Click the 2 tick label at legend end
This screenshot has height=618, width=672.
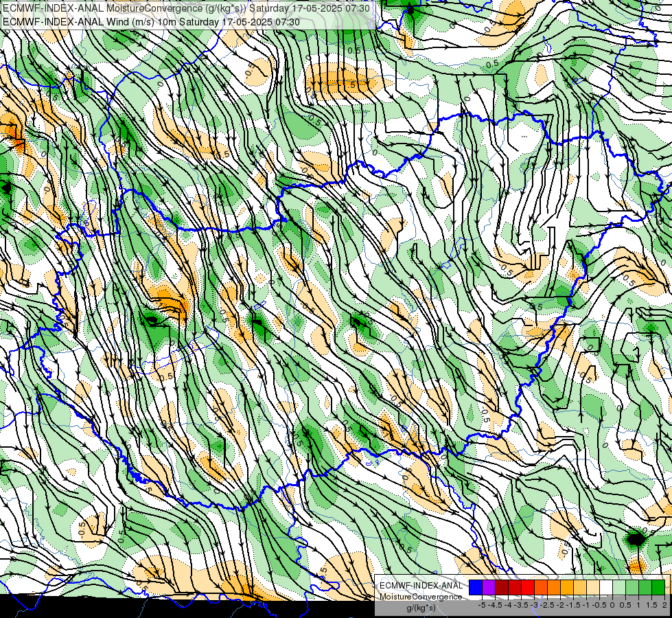[664, 605]
